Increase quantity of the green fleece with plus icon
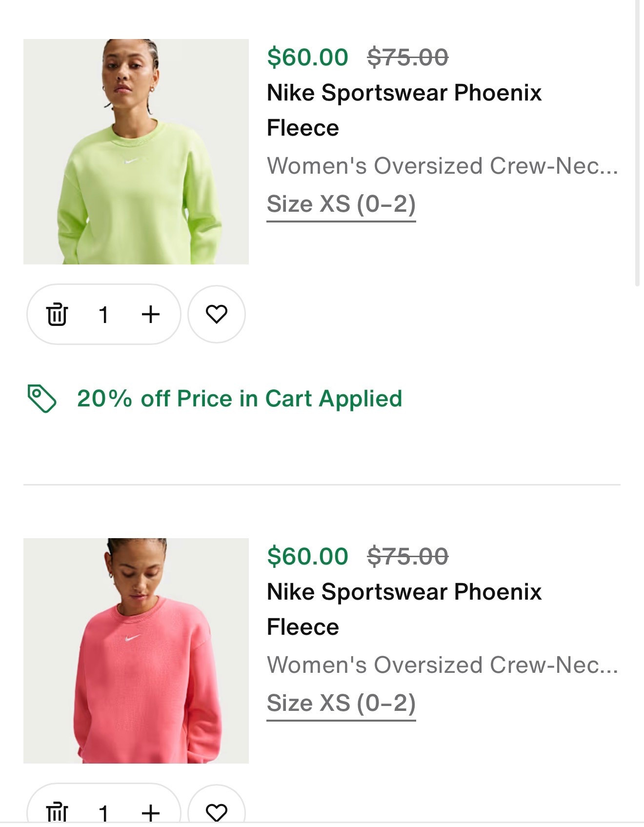Image resolution: width=644 pixels, height=827 pixels. coord(150,314)
